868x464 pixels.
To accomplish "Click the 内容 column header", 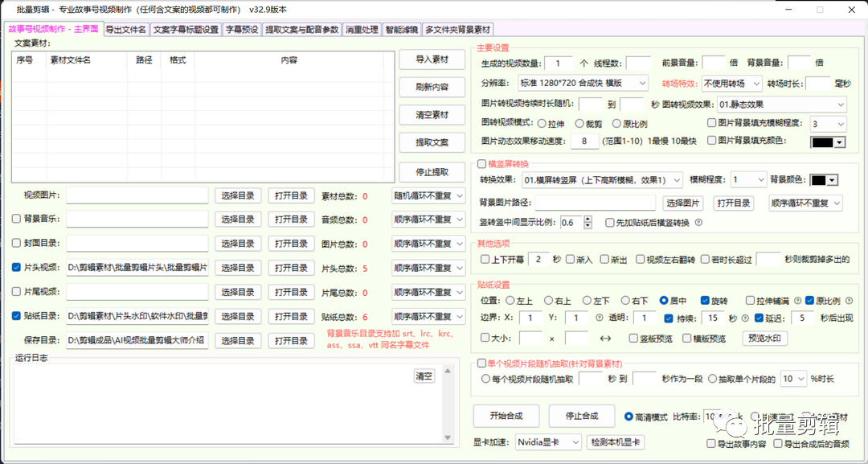I will (289, 60).
